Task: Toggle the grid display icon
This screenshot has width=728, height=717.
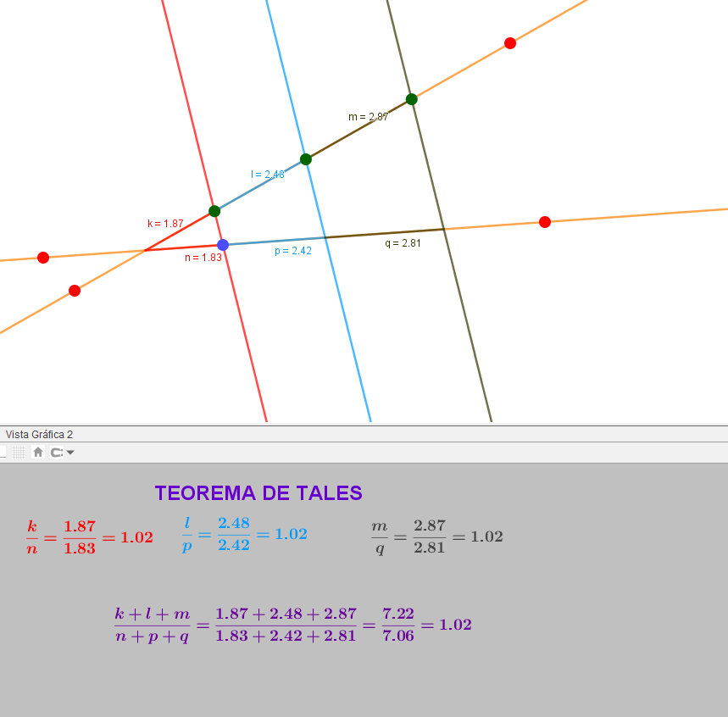Action: click(19, 453)
